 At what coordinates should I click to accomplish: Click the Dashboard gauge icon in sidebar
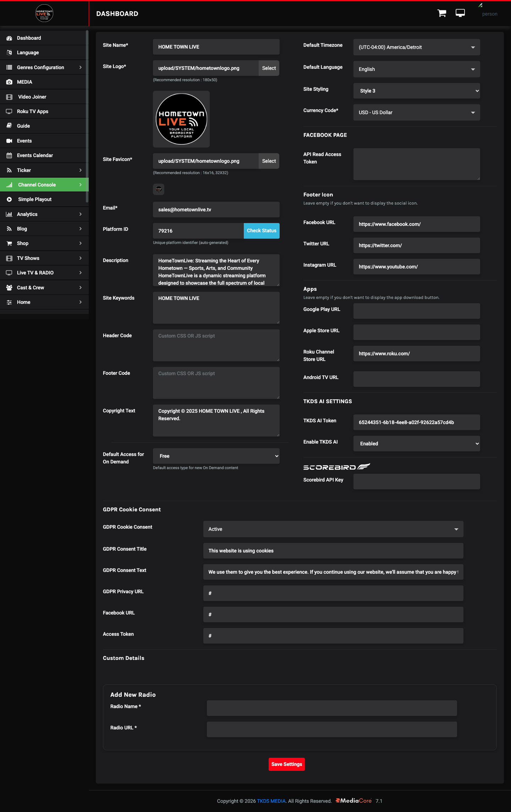pyautogui.click(x=9, y=38)
